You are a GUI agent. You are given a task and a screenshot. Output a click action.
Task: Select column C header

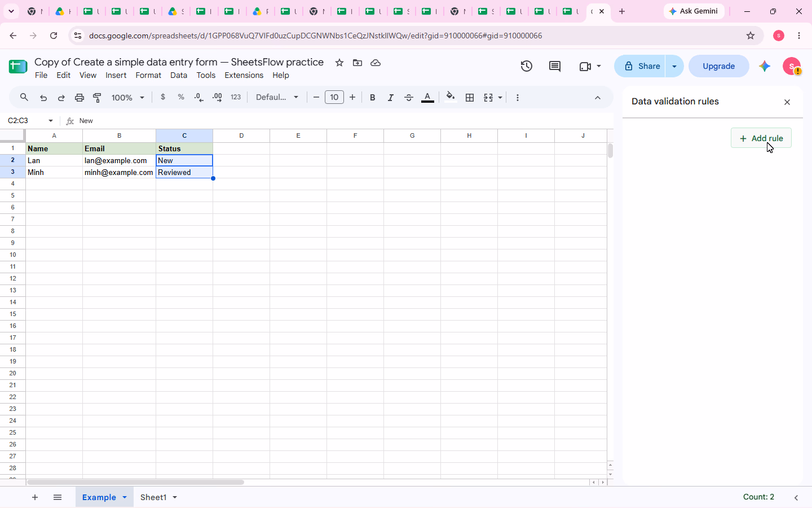coord(184,135)
